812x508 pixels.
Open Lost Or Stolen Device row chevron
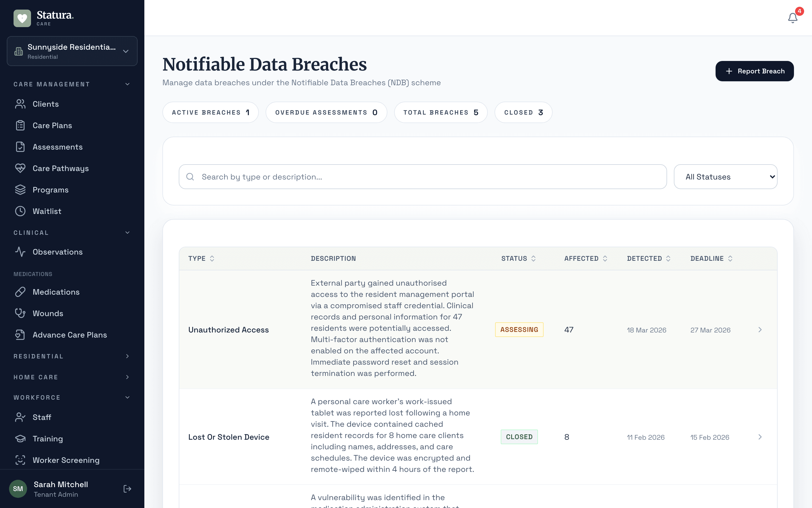[x=760, y=437]
